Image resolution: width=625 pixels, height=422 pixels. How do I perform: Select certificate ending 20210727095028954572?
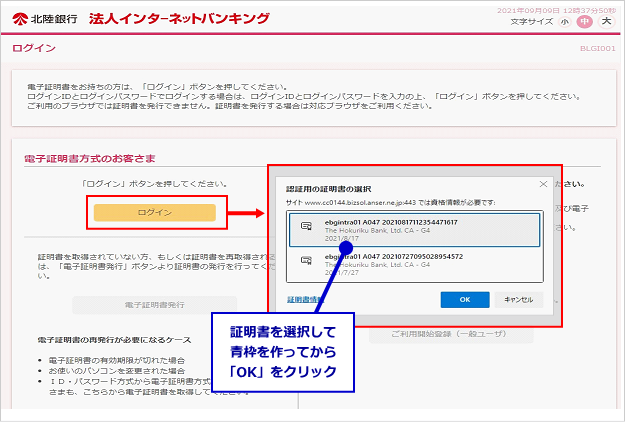[x=415, y=264]
